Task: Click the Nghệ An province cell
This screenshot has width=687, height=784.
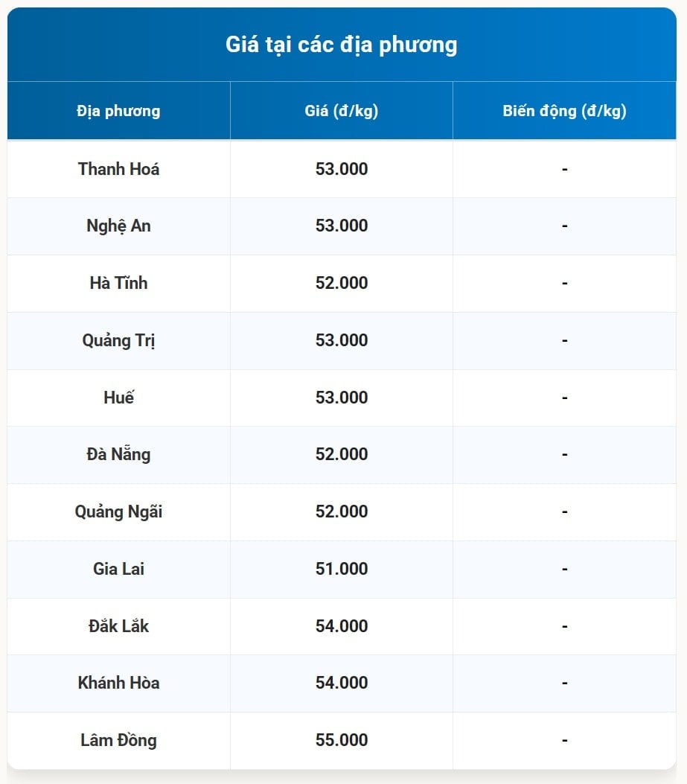Action: 118,226
